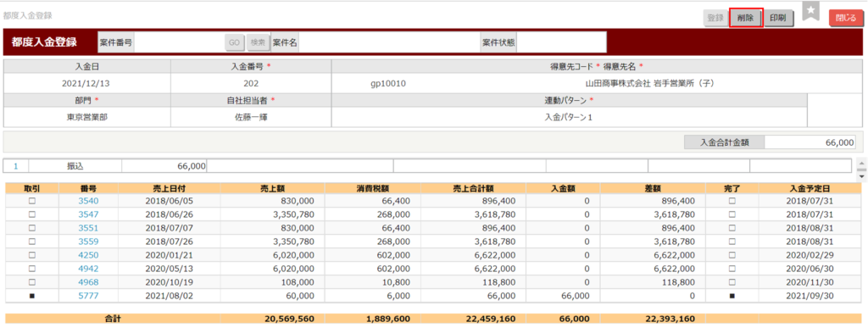This screenshot has height=328, width=868.
Task: Toggle 取引 checkbox for sale 3540
Action: 31,201
